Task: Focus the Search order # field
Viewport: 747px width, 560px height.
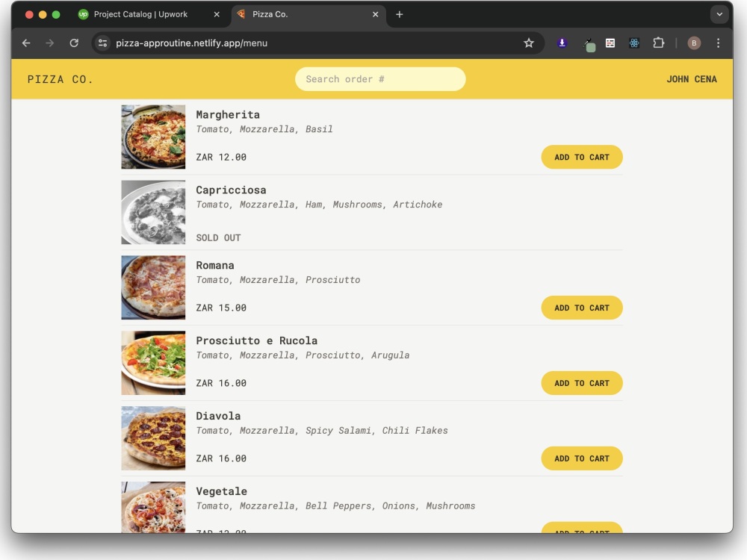Action: pos(380,79)
